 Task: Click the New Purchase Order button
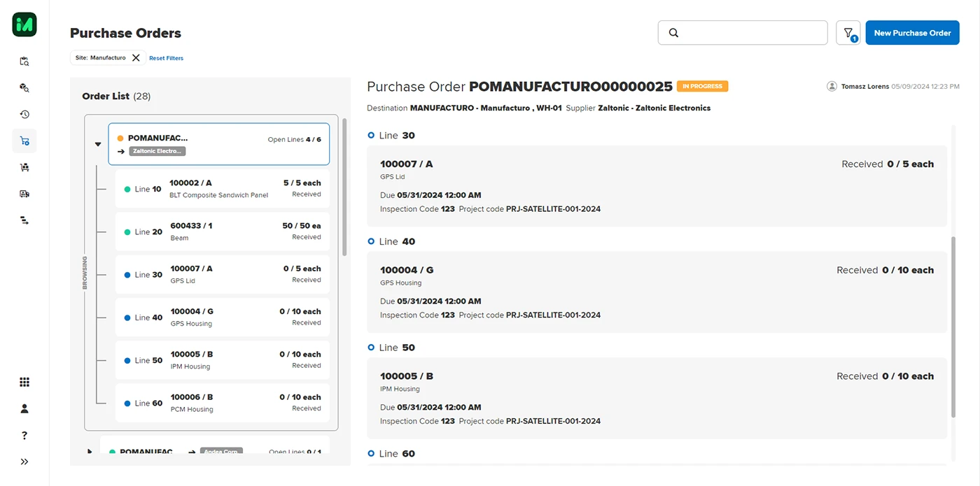point(912,33)
